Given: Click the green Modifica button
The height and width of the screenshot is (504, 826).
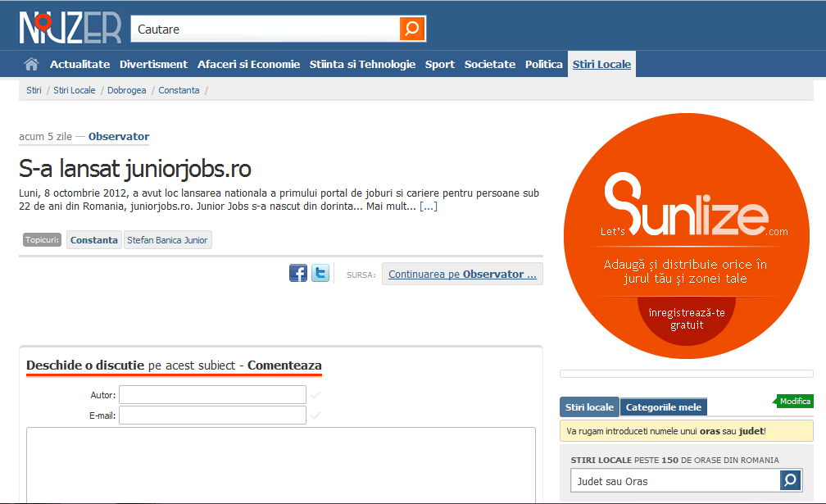Looking at the screenshot, I should [793, 402].
